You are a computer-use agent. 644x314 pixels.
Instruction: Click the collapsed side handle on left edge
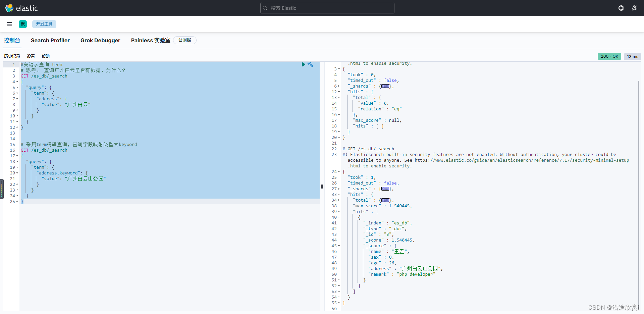(x=2, y=189)
